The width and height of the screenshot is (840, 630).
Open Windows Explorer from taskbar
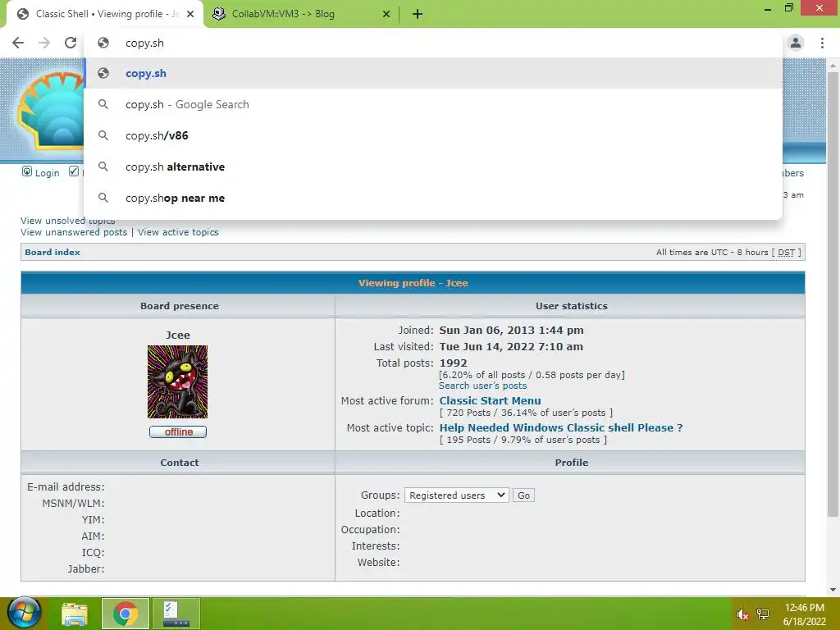click(75, 614)
